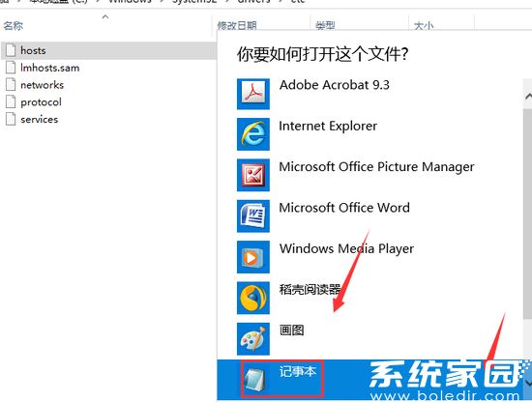Click the app list scroll up arrow

tap(528, 97)
